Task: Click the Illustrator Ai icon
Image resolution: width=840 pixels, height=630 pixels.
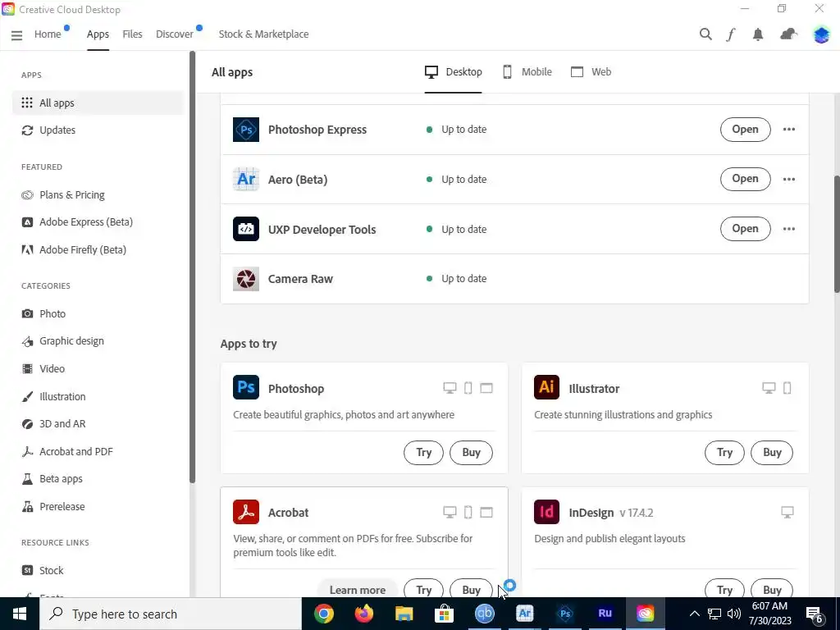Action: 546,387
